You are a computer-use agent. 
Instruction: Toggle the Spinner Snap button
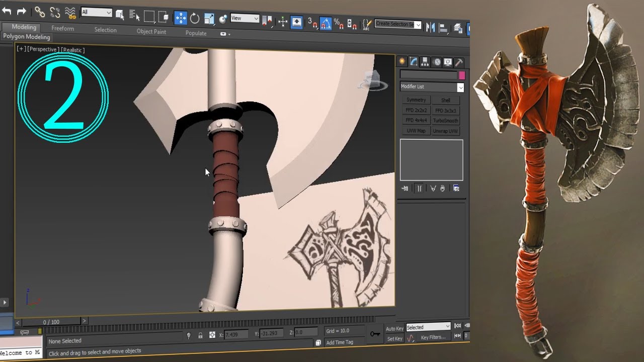click(351, 24)
